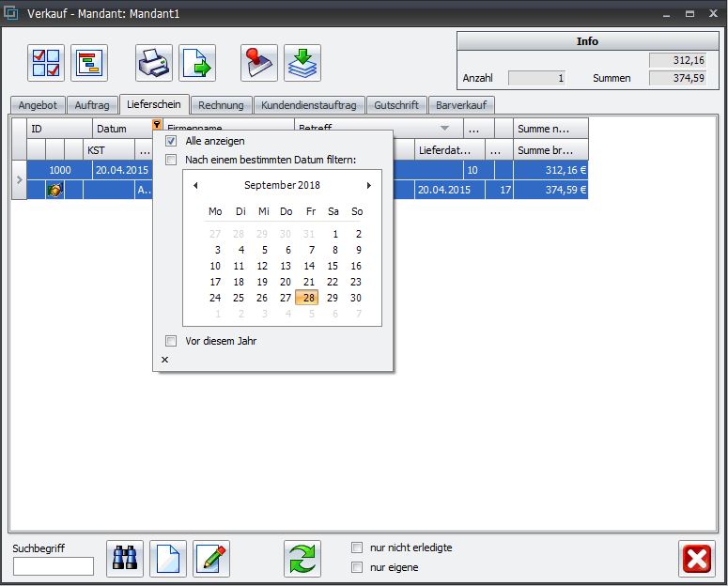
Task: Click the binoculars search icon
Action: tap(125, 560)
